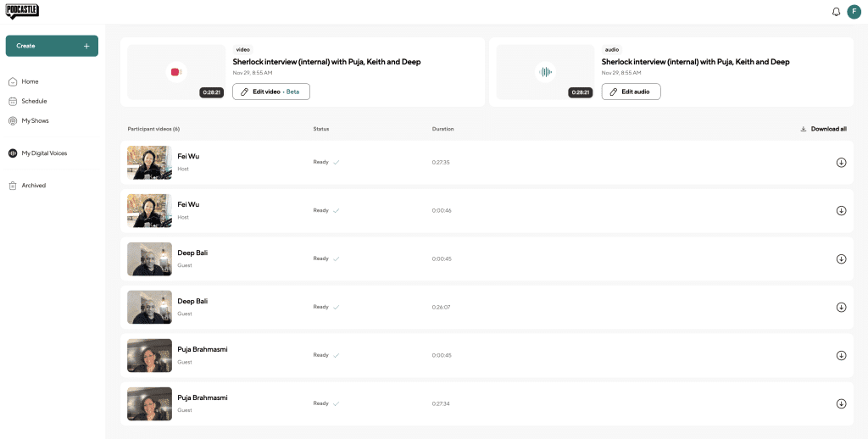Open the Deep Bali thumbnail in the 0:00:45 row
The height and width of the screenshot is (439, 868).
[x=149, y=259]
